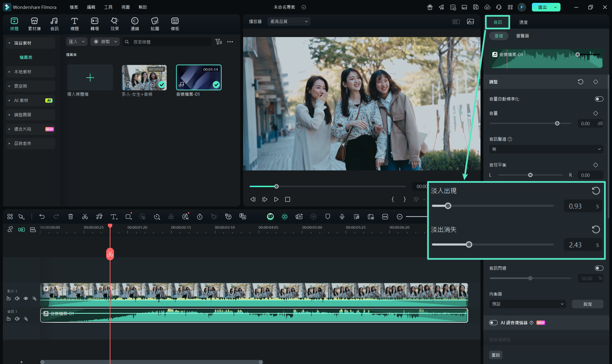This screenshot has width=612, height=364.
Task: Click the text tool in timeline toolbar
Action: point(114,217)
